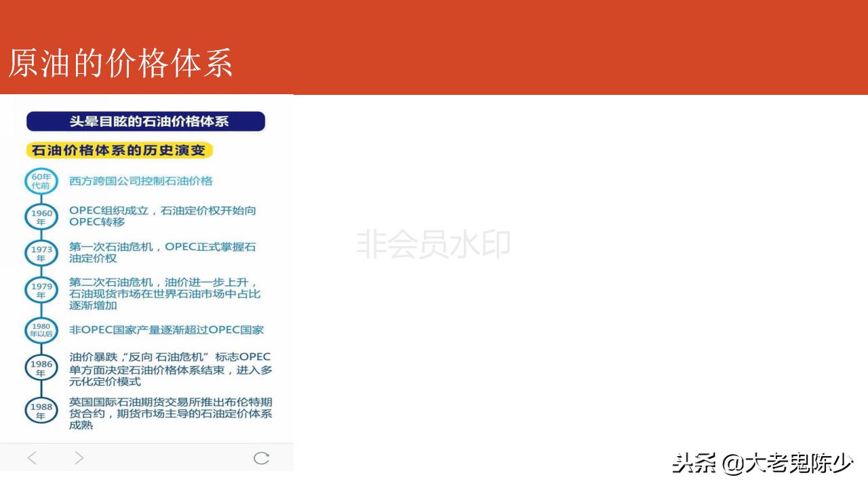Click the 西方跨国公司控制石油价格 entry

140,180
